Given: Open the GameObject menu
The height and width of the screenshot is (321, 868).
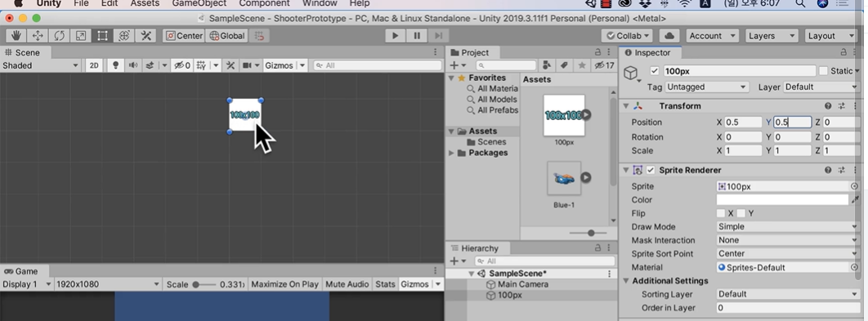Looking at the screenshot, I should pos(199,3).
